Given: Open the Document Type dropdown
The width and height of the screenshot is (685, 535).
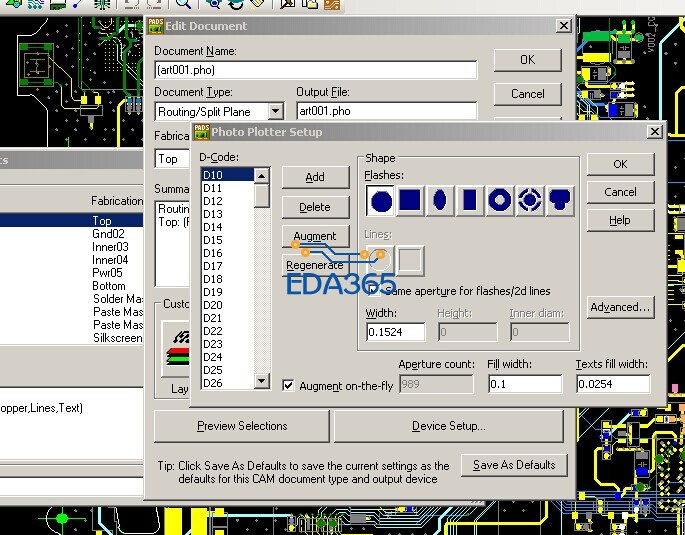Looking at the screenshot, I should point(276,111).
